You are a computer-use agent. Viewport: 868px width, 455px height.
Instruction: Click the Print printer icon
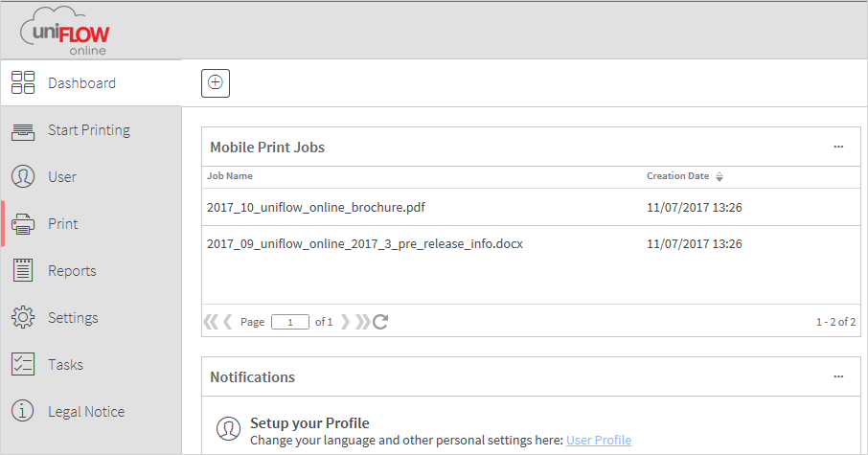(x=23, y=223)
